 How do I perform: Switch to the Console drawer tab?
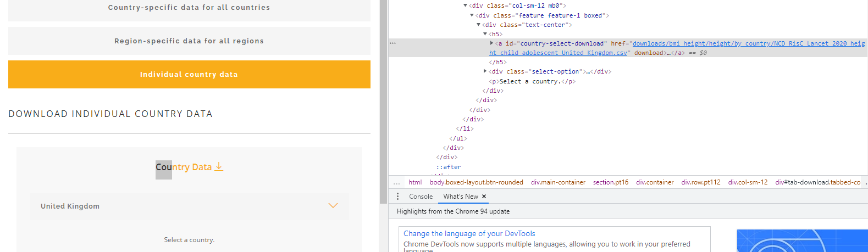pyautogui.click(x=421, y=197)
